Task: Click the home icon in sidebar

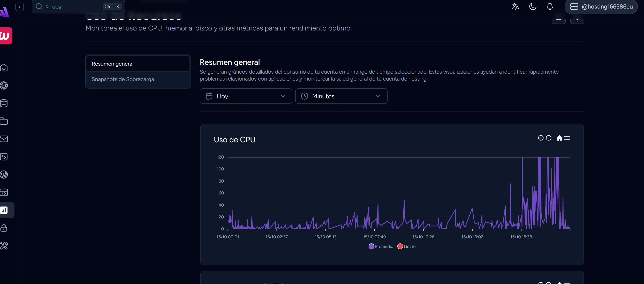Action: [x=4, y=68]
